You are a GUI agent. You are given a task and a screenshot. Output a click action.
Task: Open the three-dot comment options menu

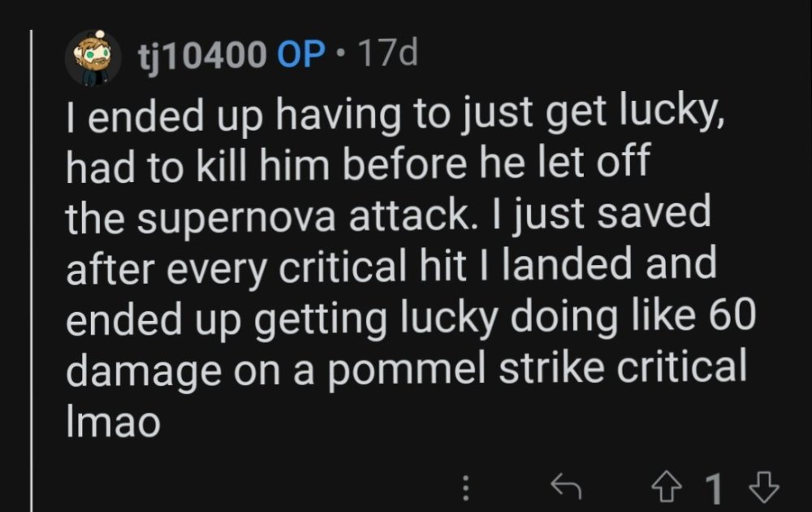[x=466, y=488]
